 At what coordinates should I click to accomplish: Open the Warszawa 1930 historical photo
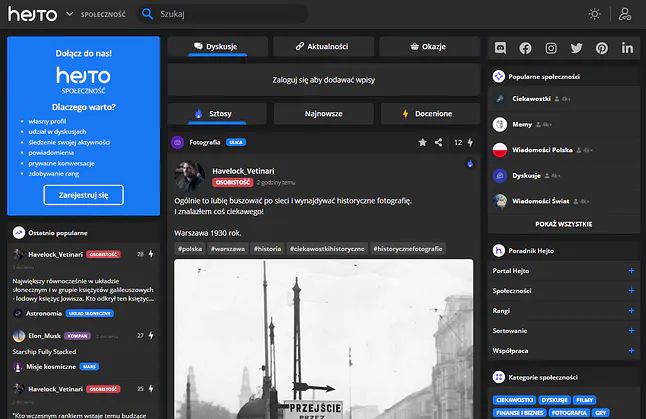click(x=323, y=339)
